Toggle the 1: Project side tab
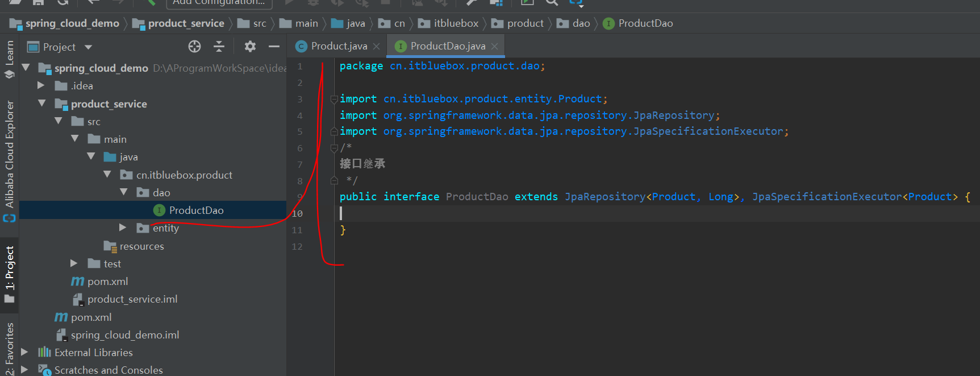The width and height of the screenshot is (980, 376). pos(9,274)
